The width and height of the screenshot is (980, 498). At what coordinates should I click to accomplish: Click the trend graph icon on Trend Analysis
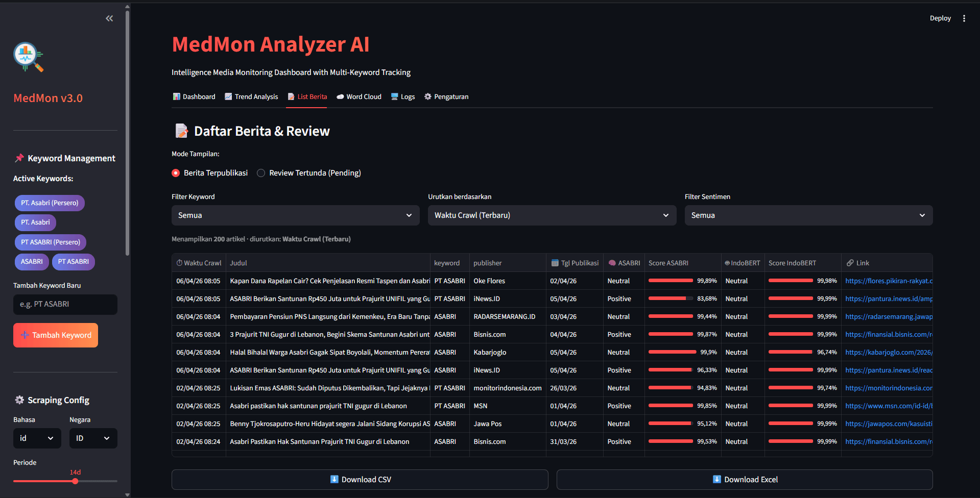228,96
